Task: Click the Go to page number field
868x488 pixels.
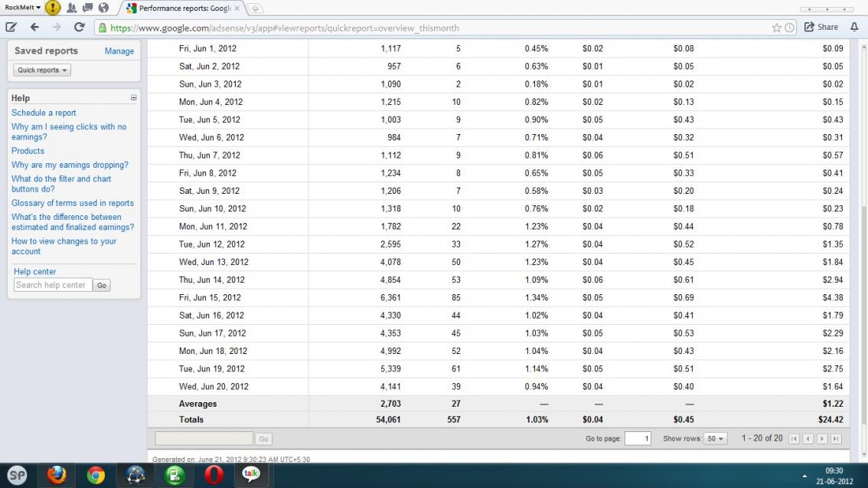Action: 638,438
